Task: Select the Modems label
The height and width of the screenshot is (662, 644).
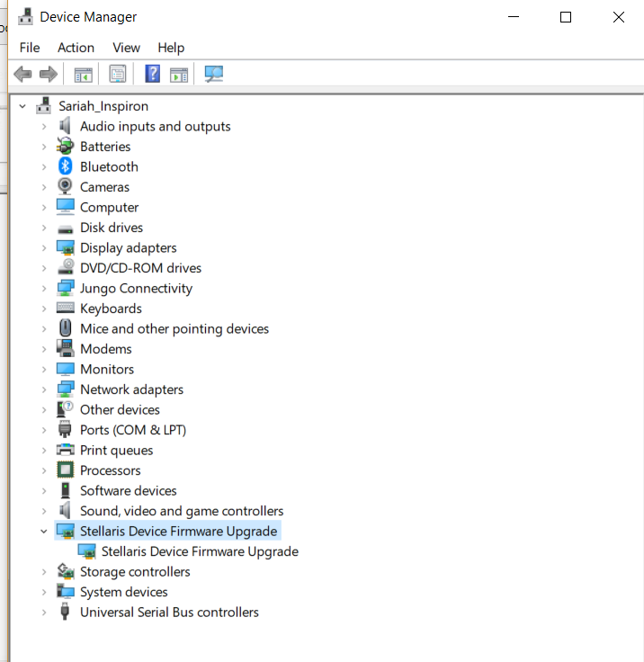Action: pos(105,349)
